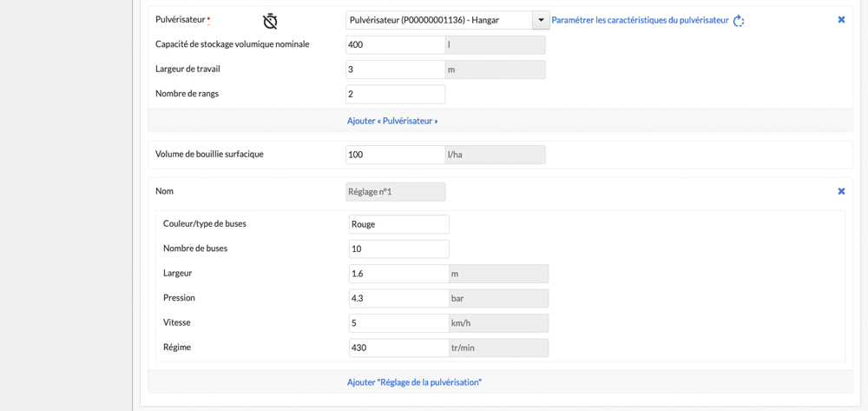868x411 pixels.
Task: Remove the Pulvérisateur block with its X
Action: pyautogui.click(x=841, y=19)
